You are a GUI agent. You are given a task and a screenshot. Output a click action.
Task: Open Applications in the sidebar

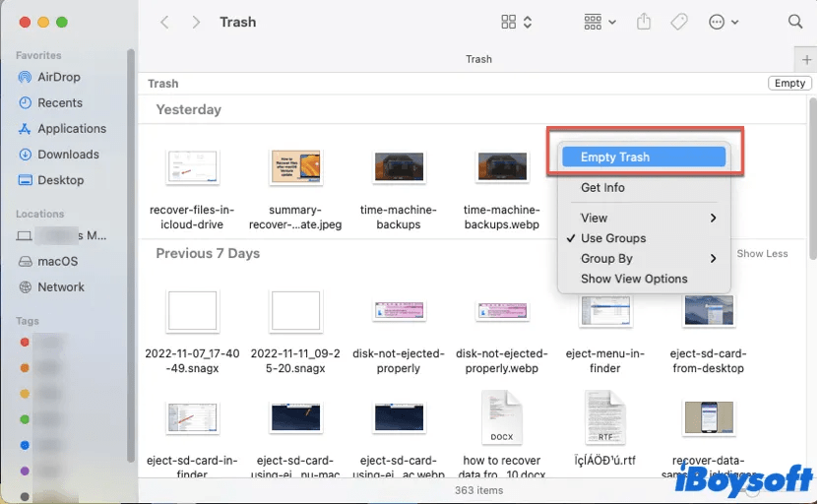pos(62,128)
